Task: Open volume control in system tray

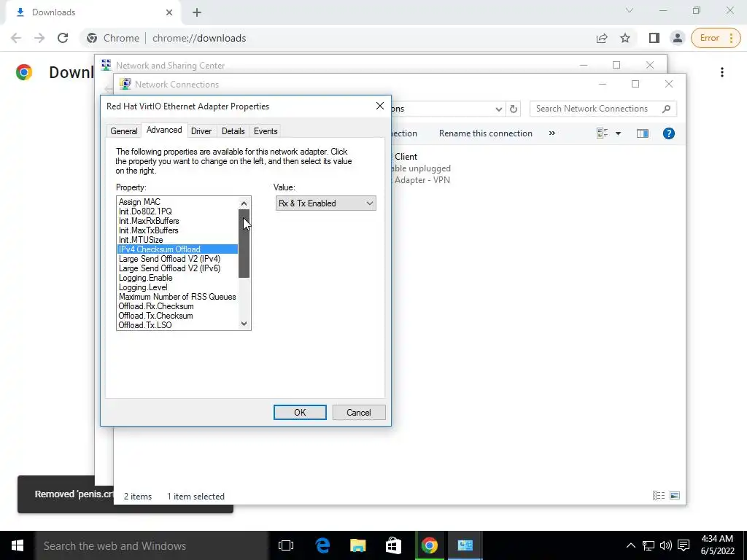Action: 665,545
